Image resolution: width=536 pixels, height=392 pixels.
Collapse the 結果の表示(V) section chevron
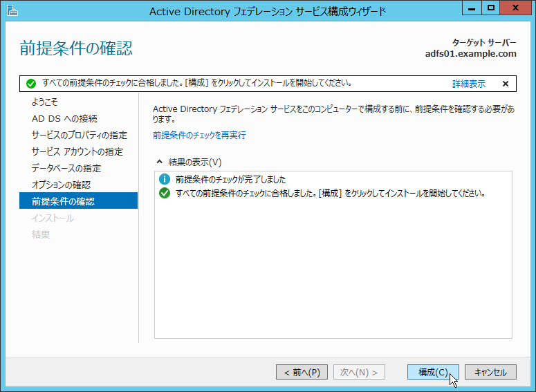click(159, 162)
